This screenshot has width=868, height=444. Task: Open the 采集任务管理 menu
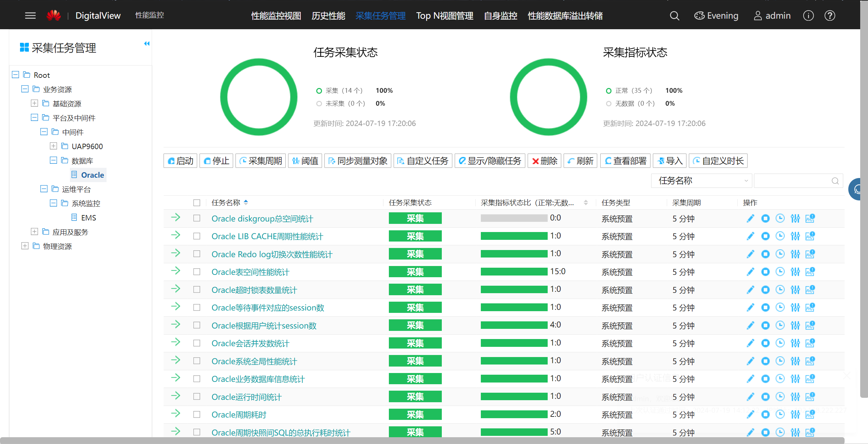(x=380, y=16)
